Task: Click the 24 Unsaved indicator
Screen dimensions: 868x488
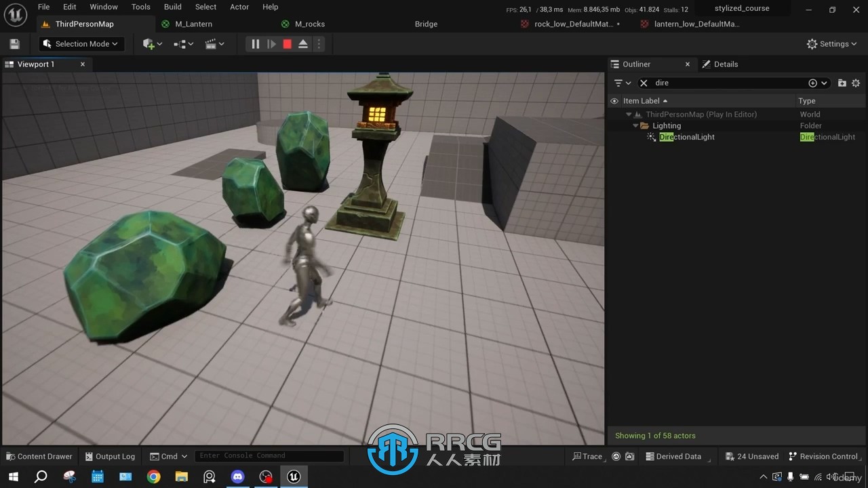Action: [751, 456]
